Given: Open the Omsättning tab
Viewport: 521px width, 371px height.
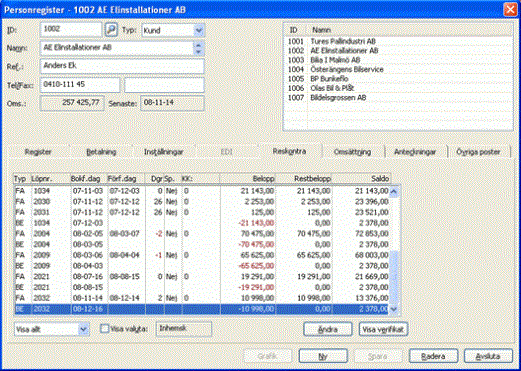Looking at the screenshot, I should 352,152.
